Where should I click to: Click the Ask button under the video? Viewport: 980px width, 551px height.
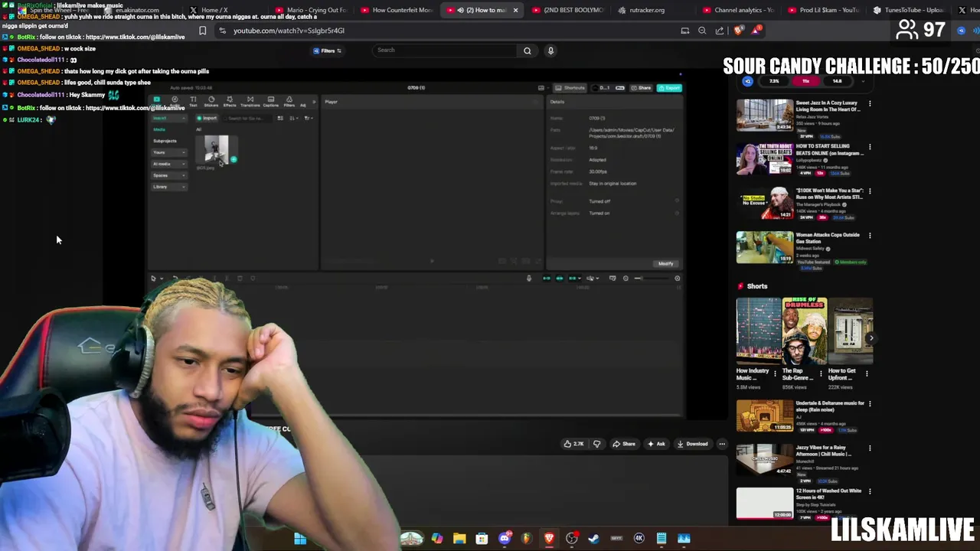click(x=656, y=444)
